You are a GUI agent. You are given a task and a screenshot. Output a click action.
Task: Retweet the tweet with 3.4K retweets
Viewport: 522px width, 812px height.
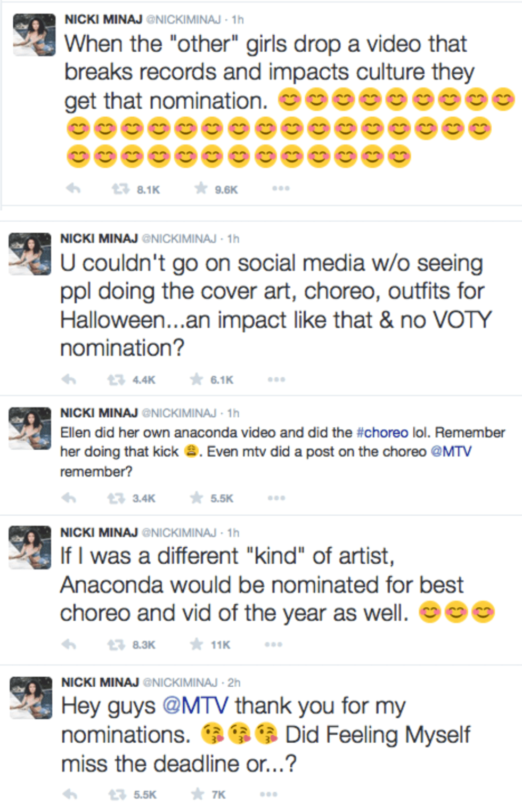pos(116,499)
